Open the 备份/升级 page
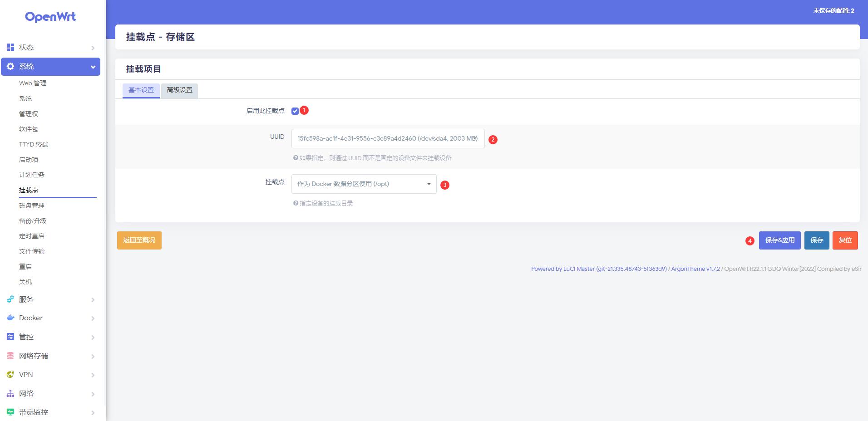The image size is (868, 421). click(33, 221)
